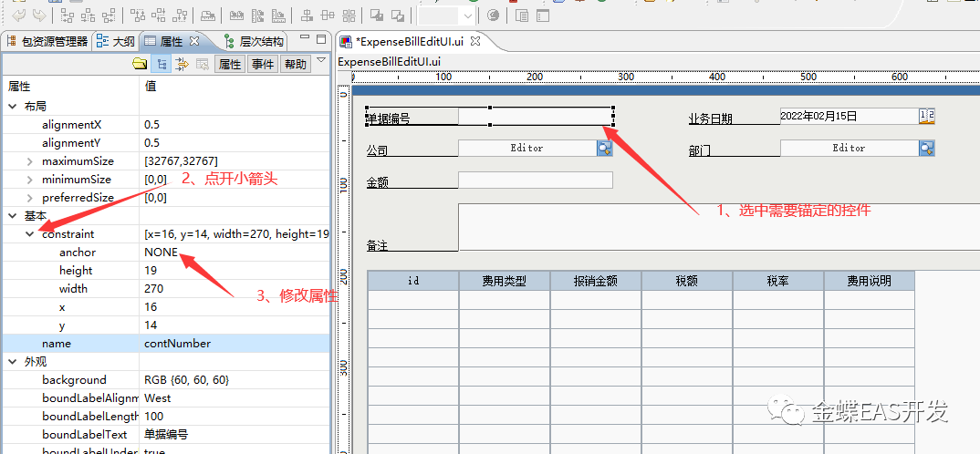
Task: Expand the maximumSize property
Action: click(30, 161)
